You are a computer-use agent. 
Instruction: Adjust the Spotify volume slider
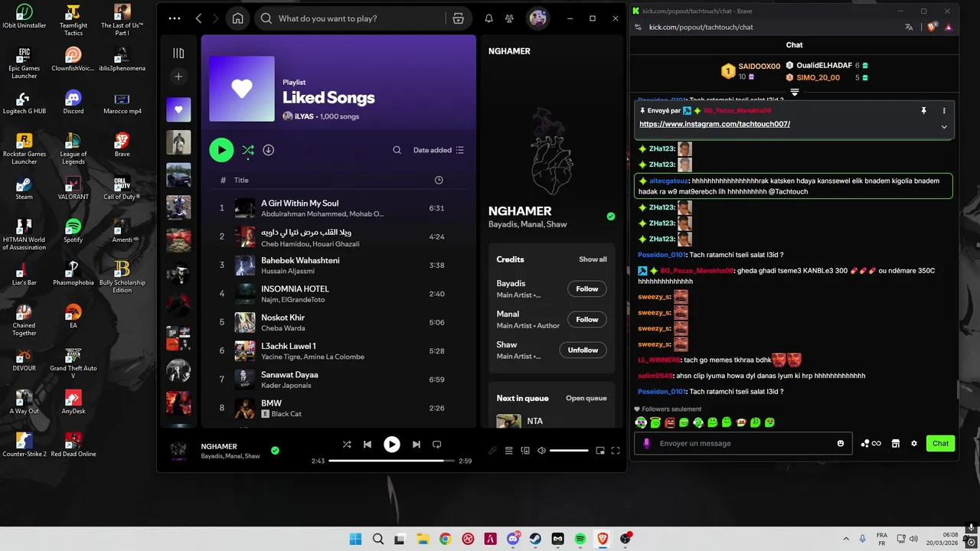point(569,451)
